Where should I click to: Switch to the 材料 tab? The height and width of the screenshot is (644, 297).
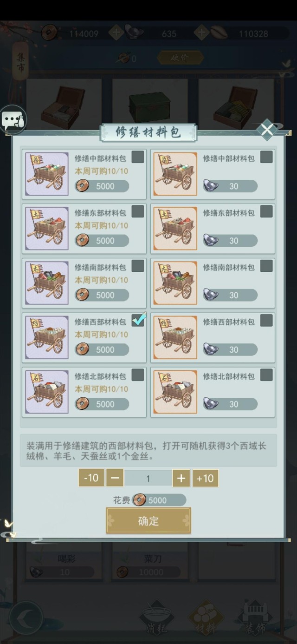(204, 618)
